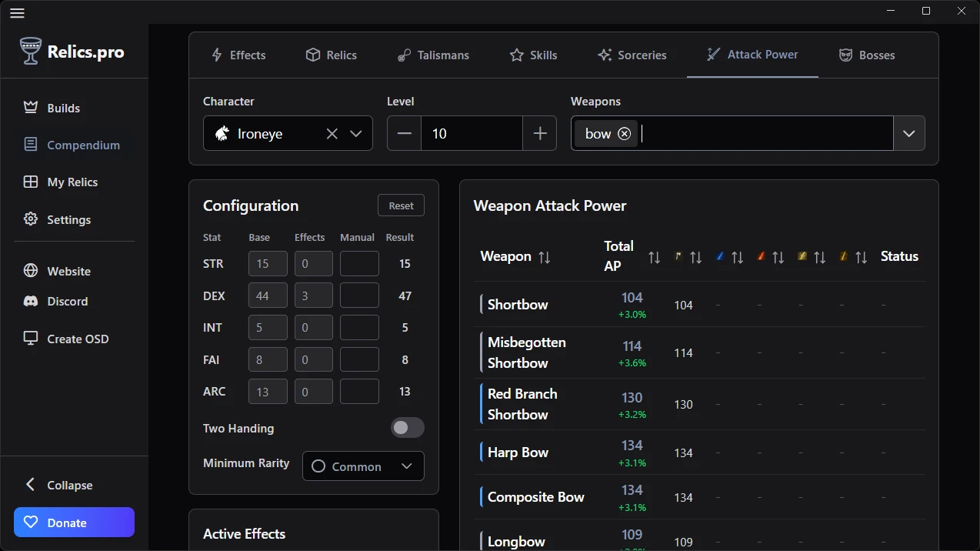Open the hamburger menu icon

[x=17, y=12]
